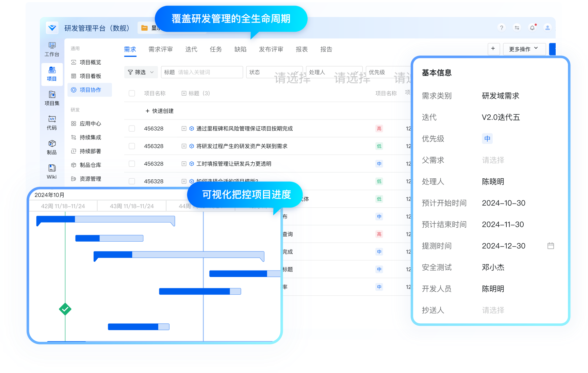Open the 更多操作 dropdown
The width and height of the screenshot is (588, 373).
point(524,49)
